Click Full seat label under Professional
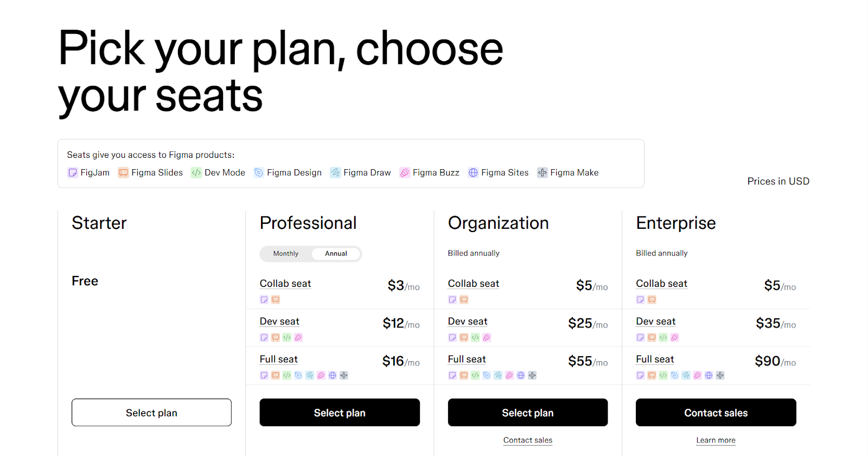 [279, 359]
